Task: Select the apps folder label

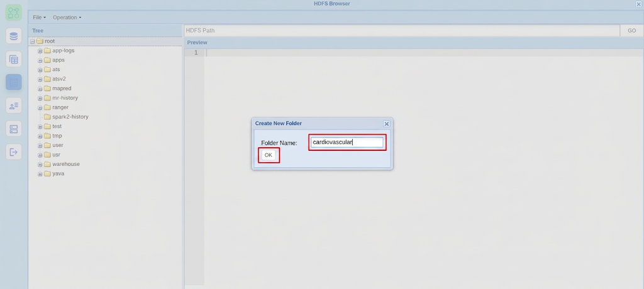Action: (58, 60)
